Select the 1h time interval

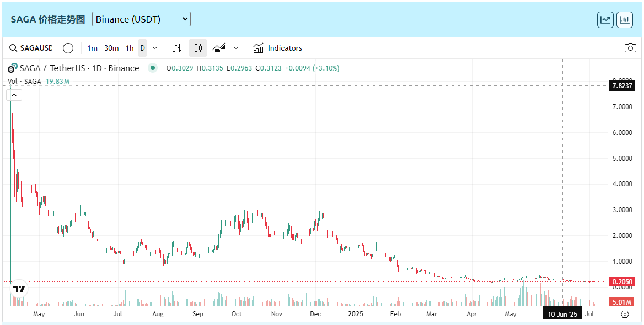pyautogui.click(x=130, y=48)
